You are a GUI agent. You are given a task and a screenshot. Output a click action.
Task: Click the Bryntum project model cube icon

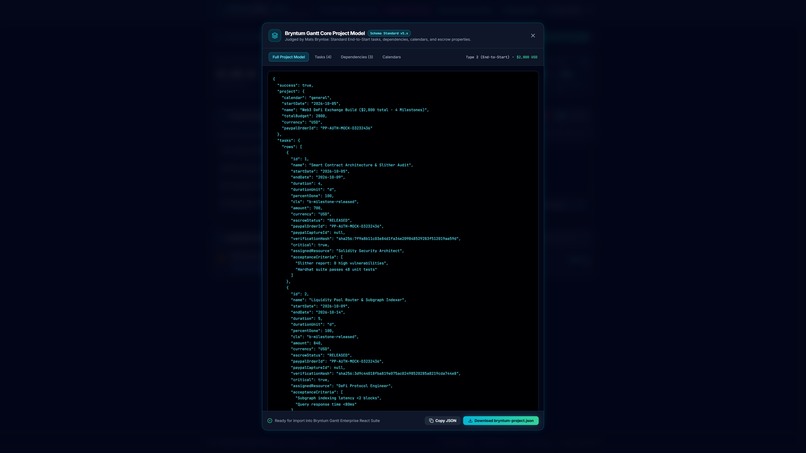click(274, 35)
